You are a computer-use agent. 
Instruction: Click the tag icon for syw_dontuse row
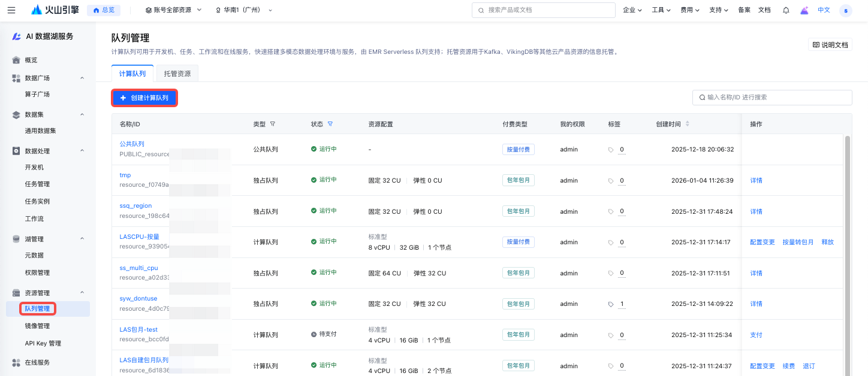611,304
